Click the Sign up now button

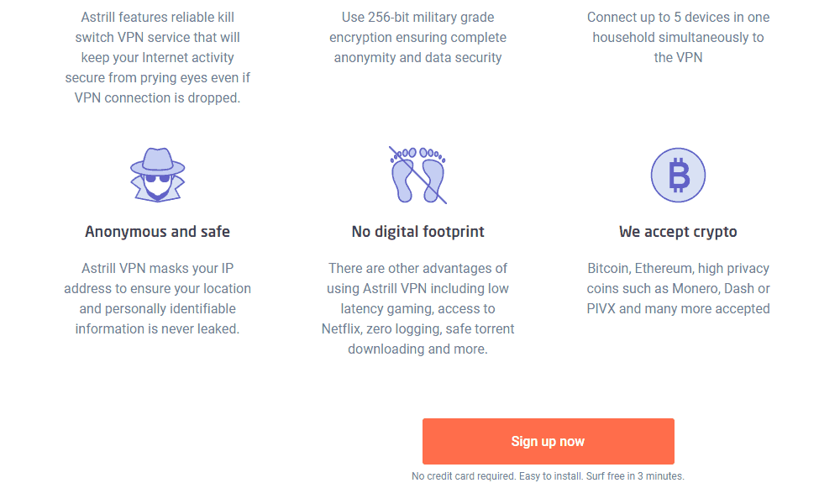pyautogui.click(x=548, y=441)
